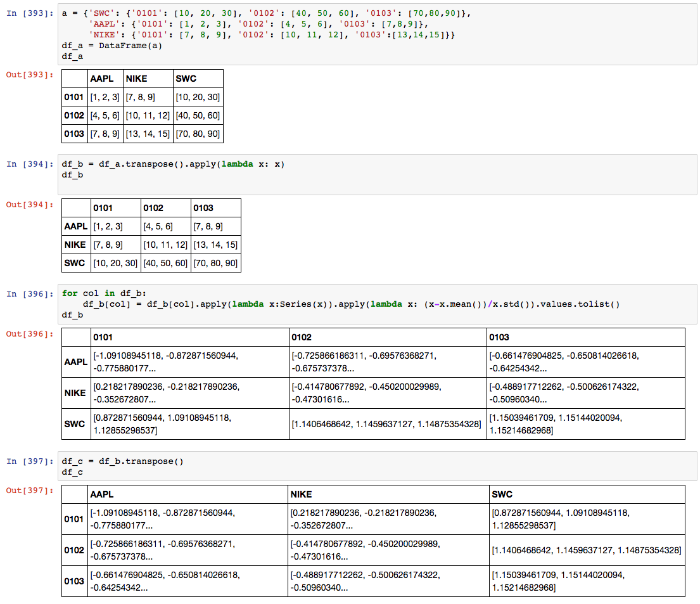700x604 pixels.
Task: Click cell starting 1.1406468642 in Out[397] table
Action: pyautogui.click(x=587, y=550)
